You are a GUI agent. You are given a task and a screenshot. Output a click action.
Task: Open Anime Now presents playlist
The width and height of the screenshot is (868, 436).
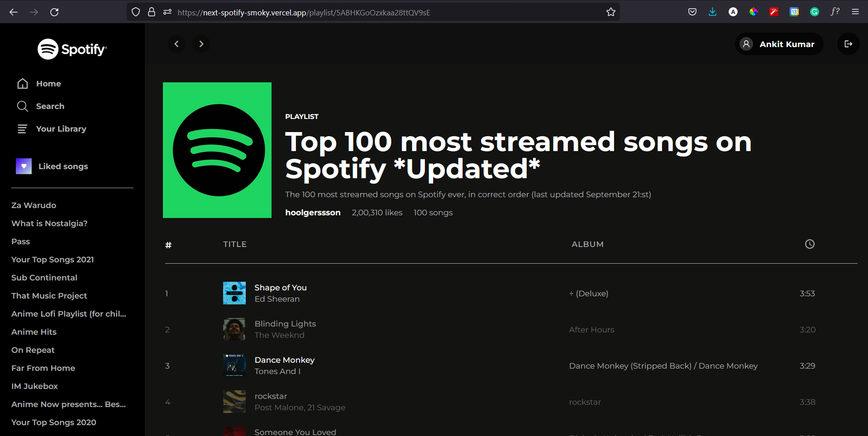(69, 404)
